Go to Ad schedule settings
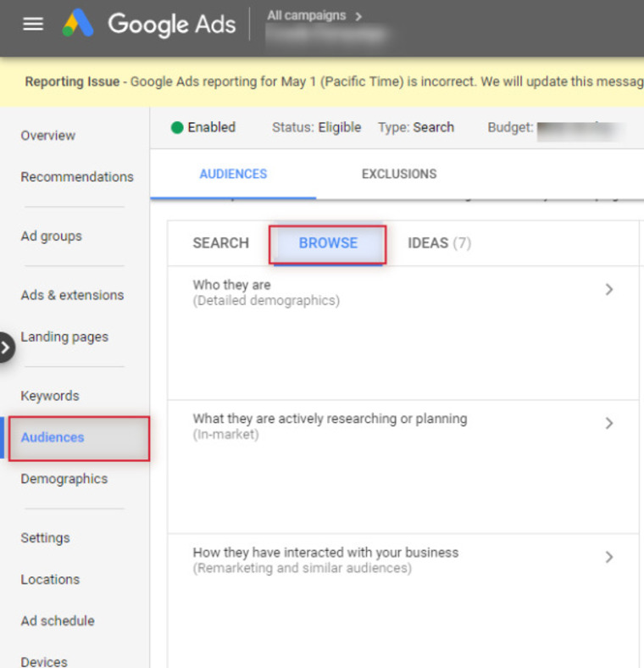The height and width of the screenshot is (668, 644). click(58, 621)
